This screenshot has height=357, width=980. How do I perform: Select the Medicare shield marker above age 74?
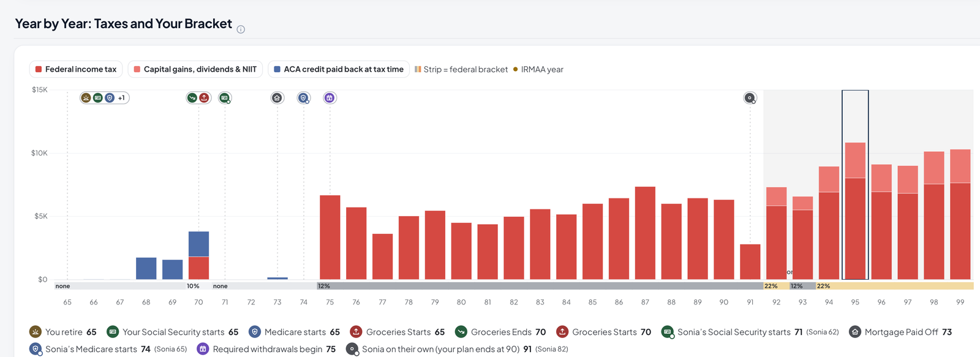pyautogui.click(x=304, y=98)
